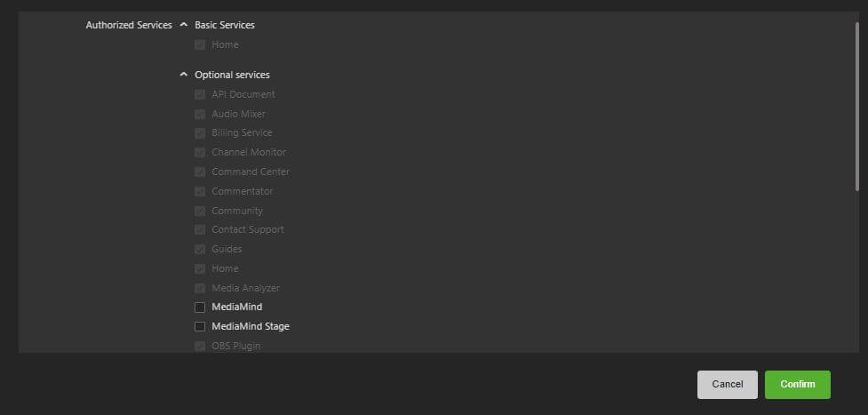Toggle the Audio Mixer checkbox

(200, 114)
